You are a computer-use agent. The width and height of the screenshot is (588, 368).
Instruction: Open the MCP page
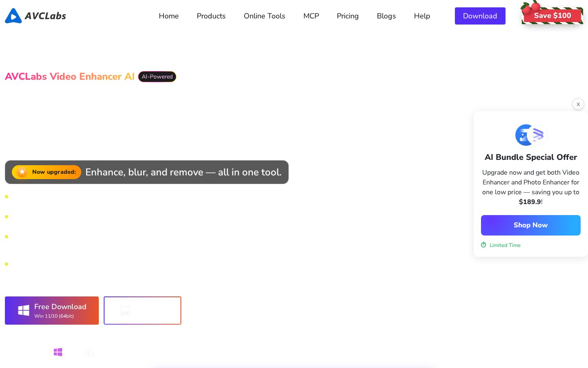(x=311, y=16)
